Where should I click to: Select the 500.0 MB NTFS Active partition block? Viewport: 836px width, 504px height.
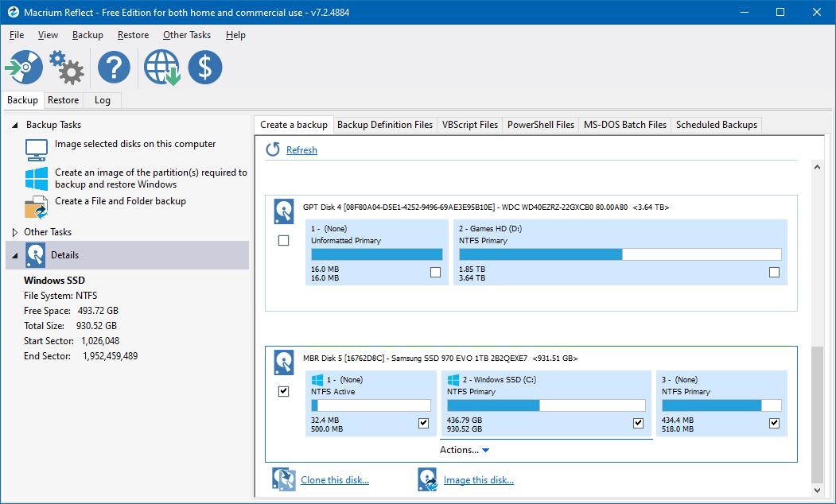click(x=371, y=403)
